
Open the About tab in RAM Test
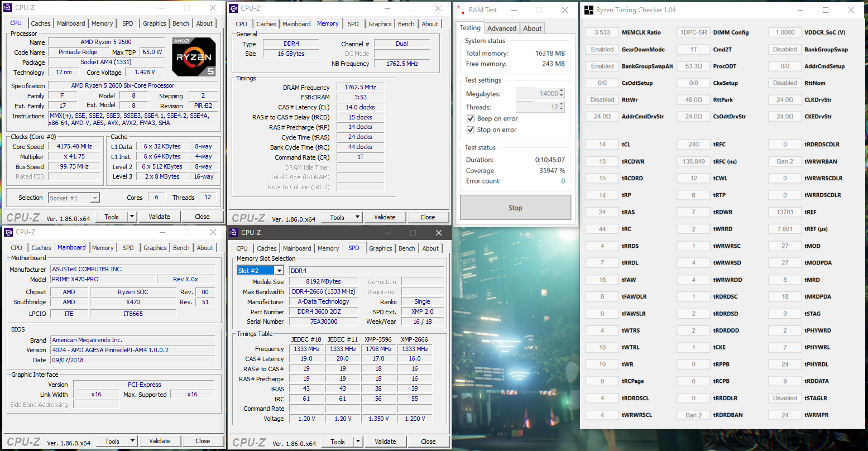(x=532, y=28)
